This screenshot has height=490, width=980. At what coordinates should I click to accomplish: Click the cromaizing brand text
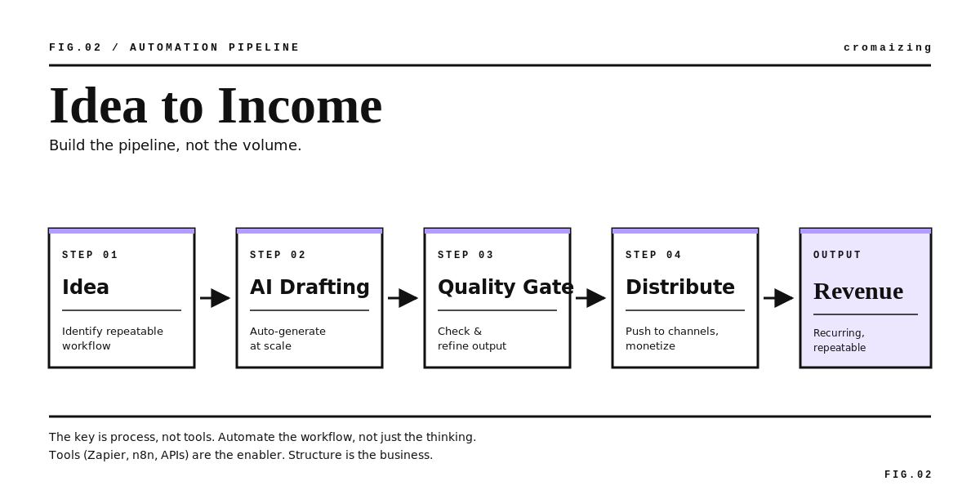[888, 47]
